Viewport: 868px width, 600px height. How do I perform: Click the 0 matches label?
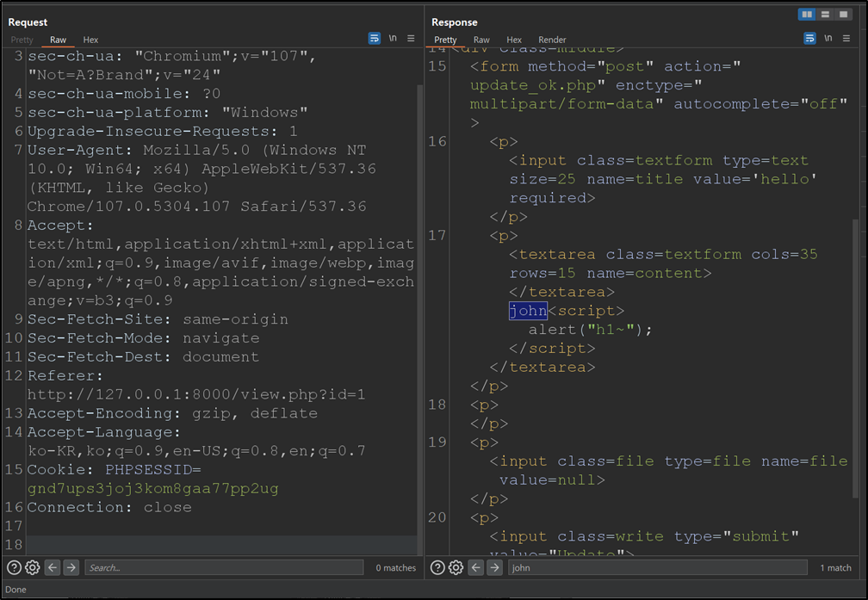396,568
